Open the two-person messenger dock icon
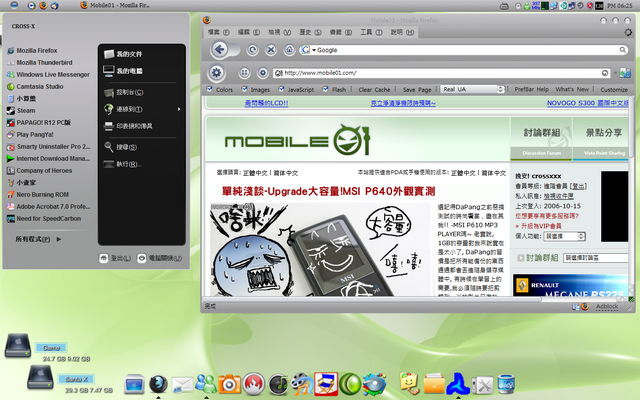Image resolution: width=640 pixels, height=400 pixels. [206, 384]
